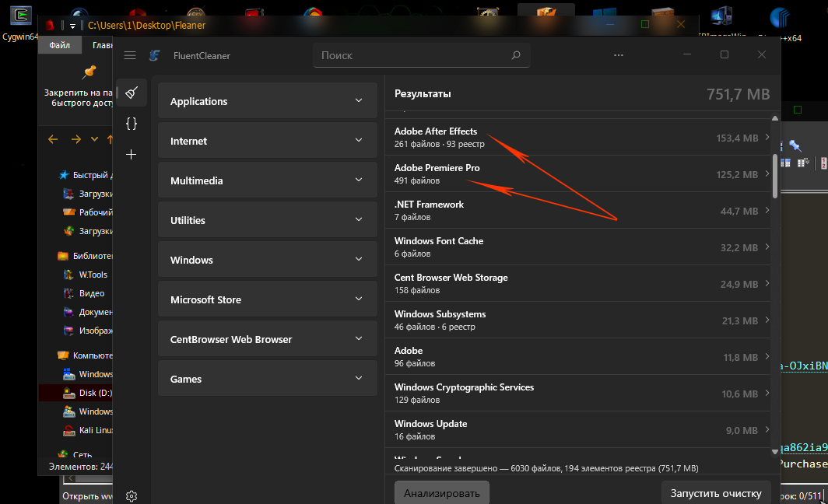The width and height of the screenshot is (828, 504).
Task: Open FluentCleaner settings gear icon
Action: 132,496
